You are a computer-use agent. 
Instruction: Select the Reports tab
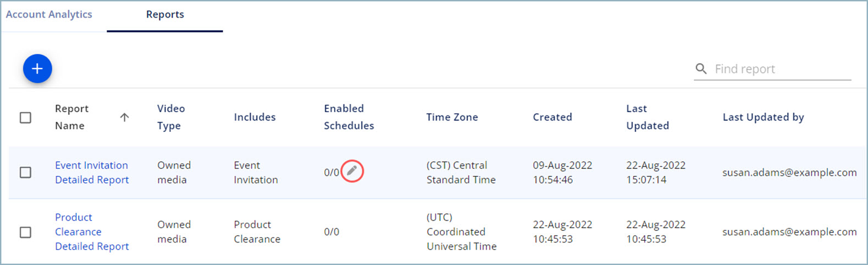165,15
